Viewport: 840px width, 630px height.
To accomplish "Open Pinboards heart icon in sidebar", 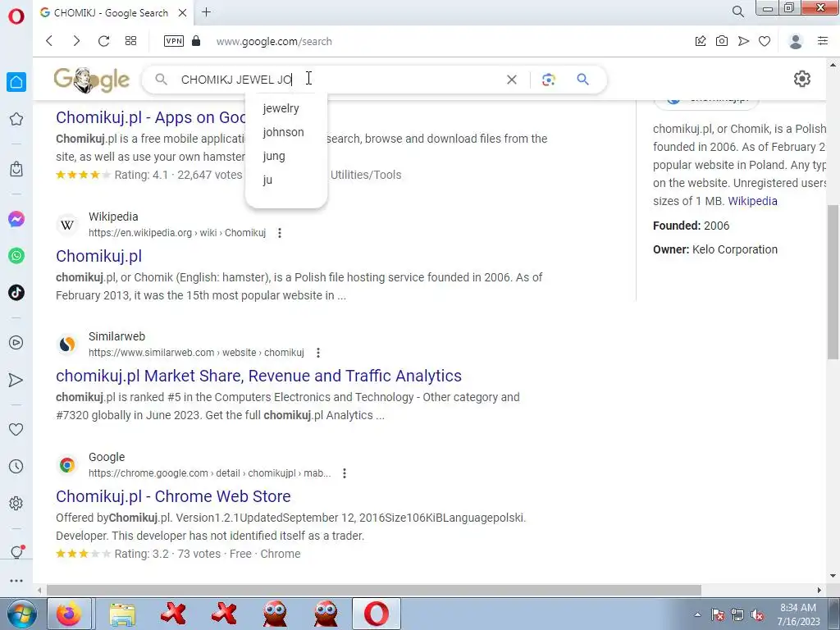I will [16, 429].
